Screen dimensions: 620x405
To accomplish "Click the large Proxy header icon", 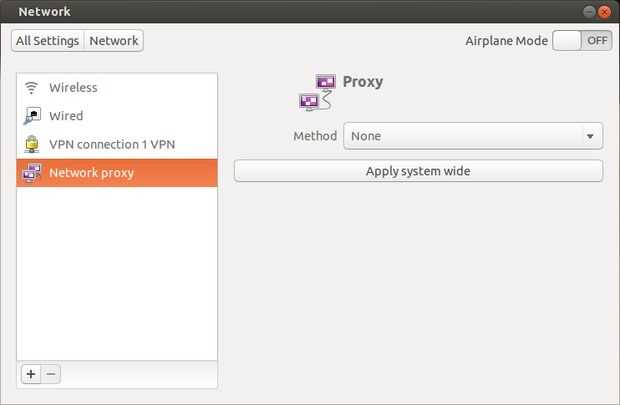I will click(318, 92).
